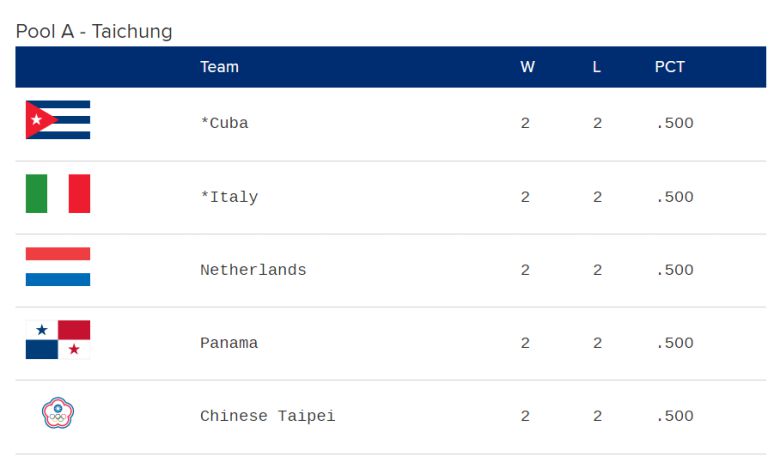Click Panama's .500 PCT value
The width and height of the screenshot is (780, 469).
(674, 343)
